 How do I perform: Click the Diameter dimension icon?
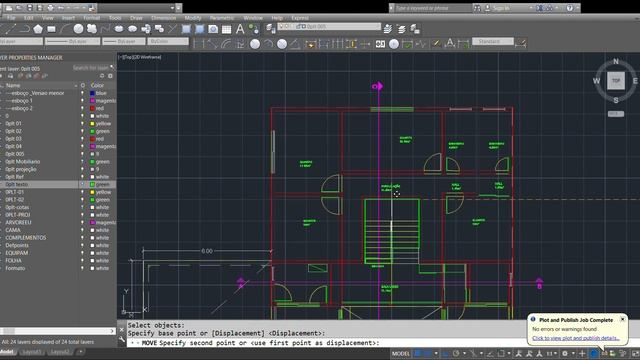282,44
